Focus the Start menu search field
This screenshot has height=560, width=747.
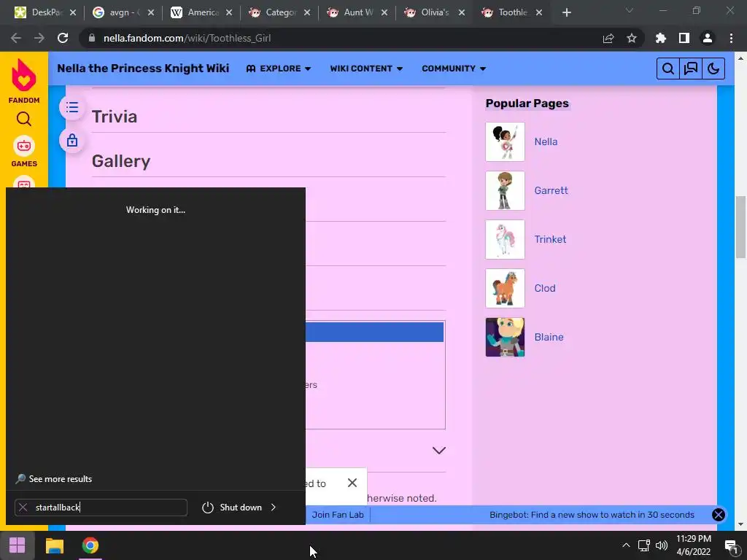[x=101, y=507]
